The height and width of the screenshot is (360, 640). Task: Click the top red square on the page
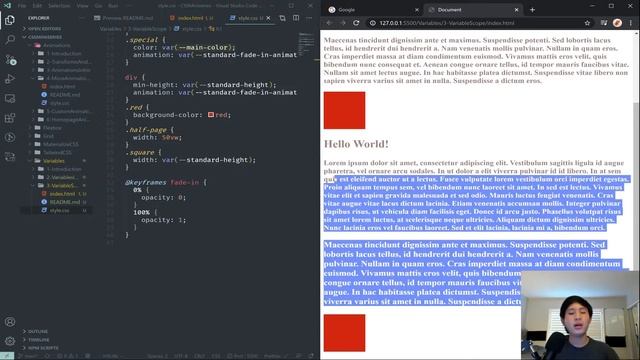(x=344, y=110)
